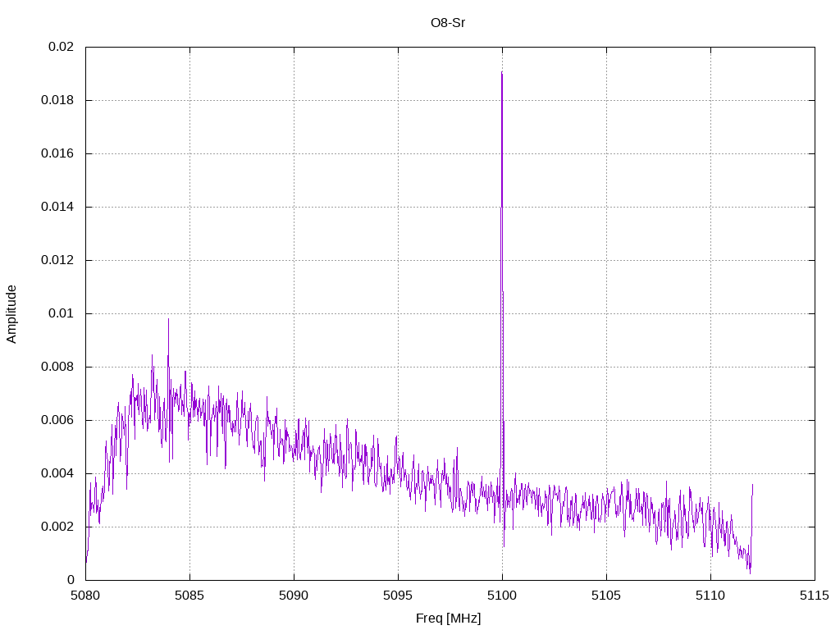
Task: Click the 0.012 y-axis tick label
Action: pyautogui.click(x=58, y=260)
